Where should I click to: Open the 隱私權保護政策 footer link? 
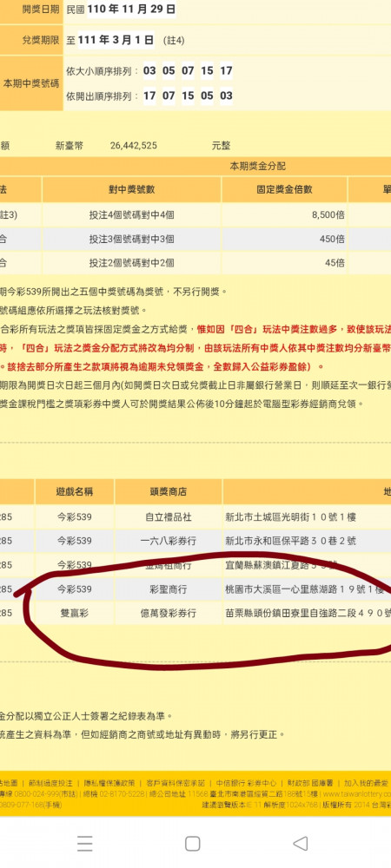tap(109, 783)
